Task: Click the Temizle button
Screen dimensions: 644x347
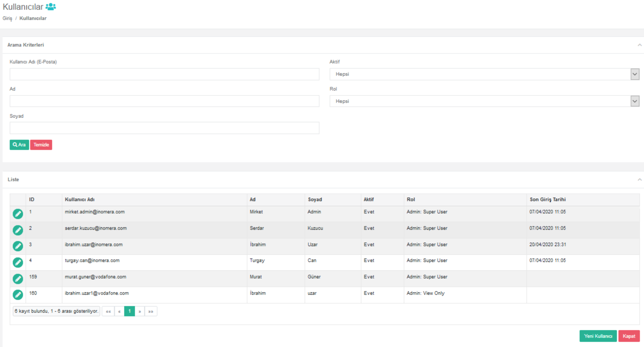Action: pos(41,145)
